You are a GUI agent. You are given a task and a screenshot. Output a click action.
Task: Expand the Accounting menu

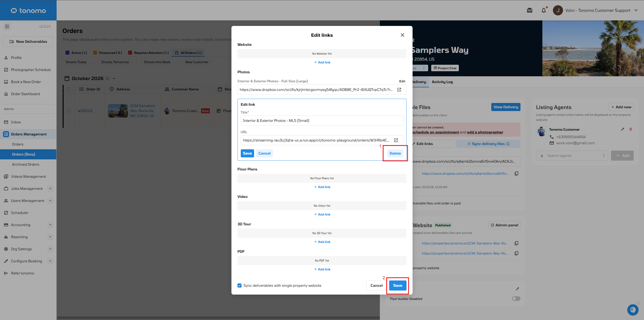tap(50, 225)
